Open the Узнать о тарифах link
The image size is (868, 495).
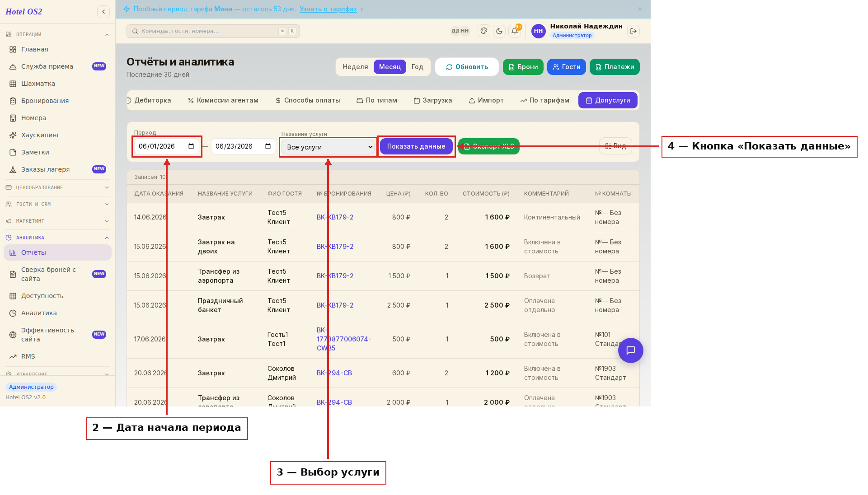tap(328, 9)
